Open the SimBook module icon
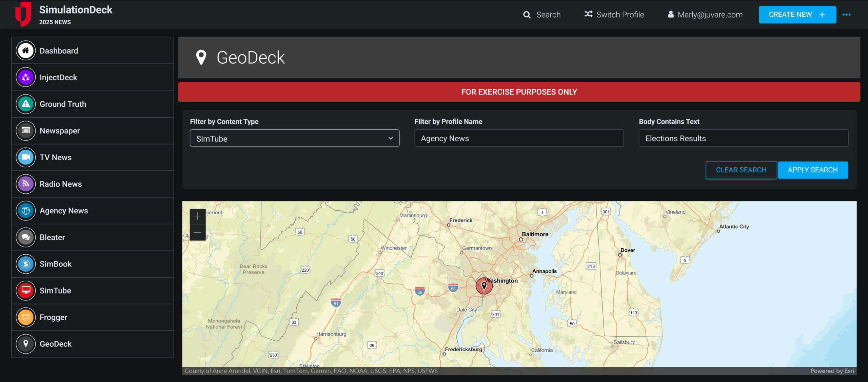Screen dimensions: 868x382 (25, 264)
